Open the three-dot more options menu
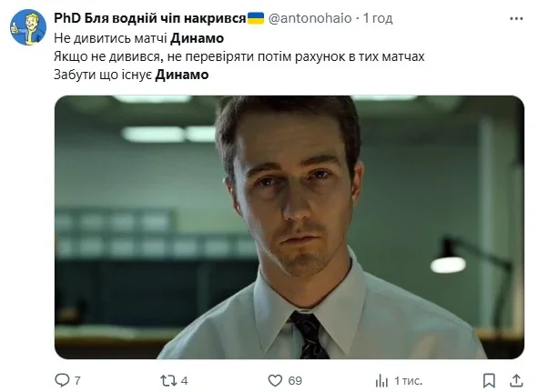The height and width of the screenshot is (392, 538). (x=516, y=18)
